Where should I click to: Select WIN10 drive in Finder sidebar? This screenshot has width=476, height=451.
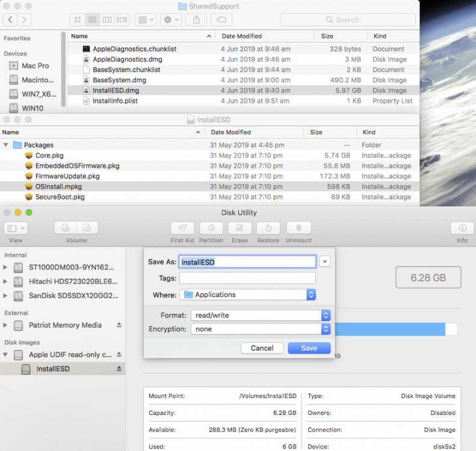pyautogui.click(x=26, y=108)
